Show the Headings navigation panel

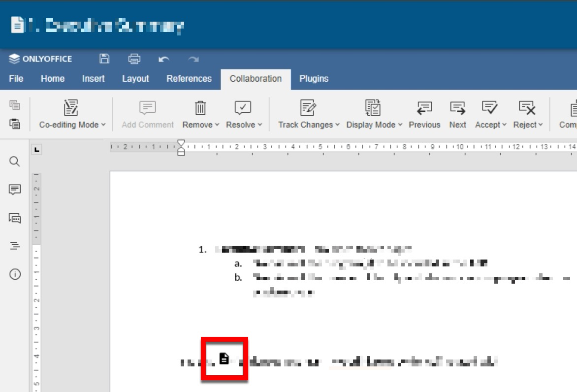point(15,246)
